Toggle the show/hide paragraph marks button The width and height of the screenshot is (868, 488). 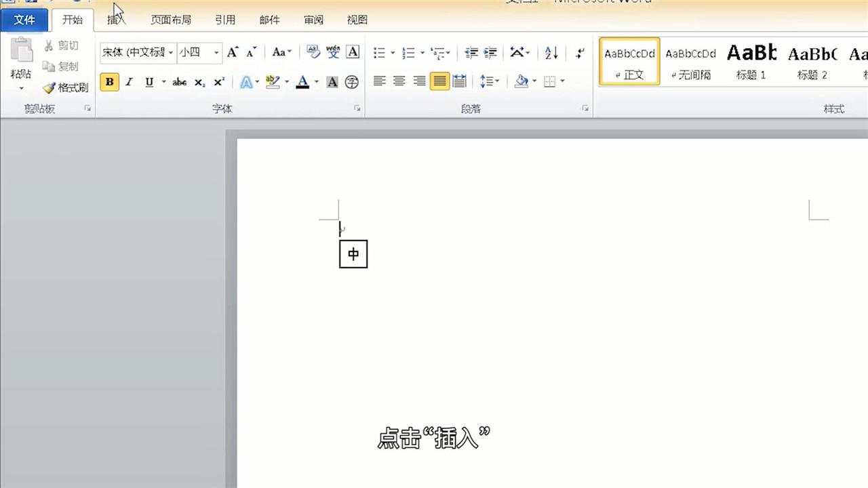coord(580,52)
